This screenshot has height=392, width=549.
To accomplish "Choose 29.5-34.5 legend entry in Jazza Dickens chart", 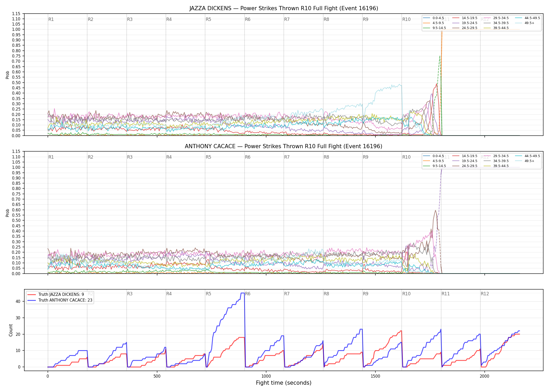I will click(496, 18).
